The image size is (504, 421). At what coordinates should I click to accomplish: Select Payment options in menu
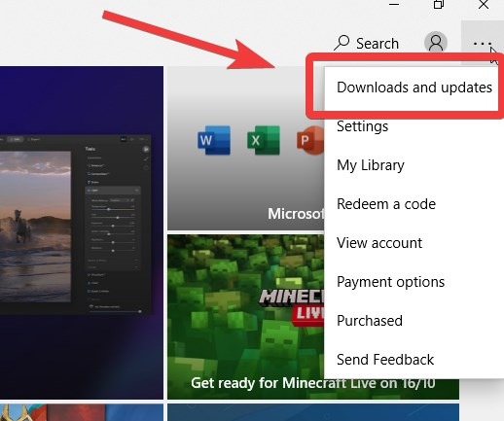click(x=414, y=282)
